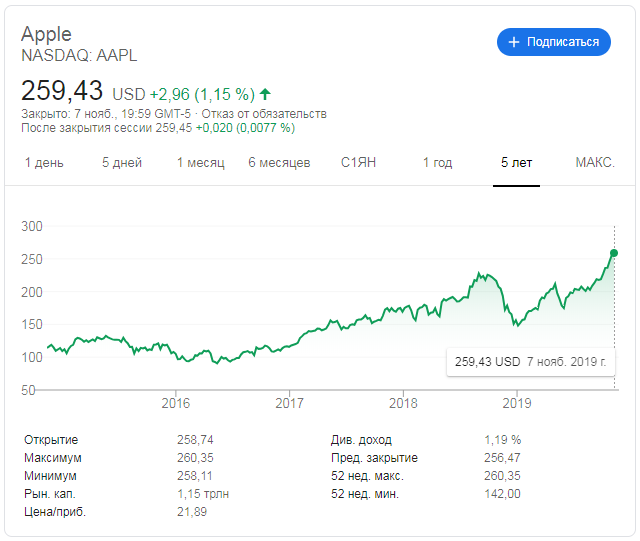Viewport: 640px width, 541px height.
Task: Click the 1,15 трлн market cap value
Action: pos(203,494)
